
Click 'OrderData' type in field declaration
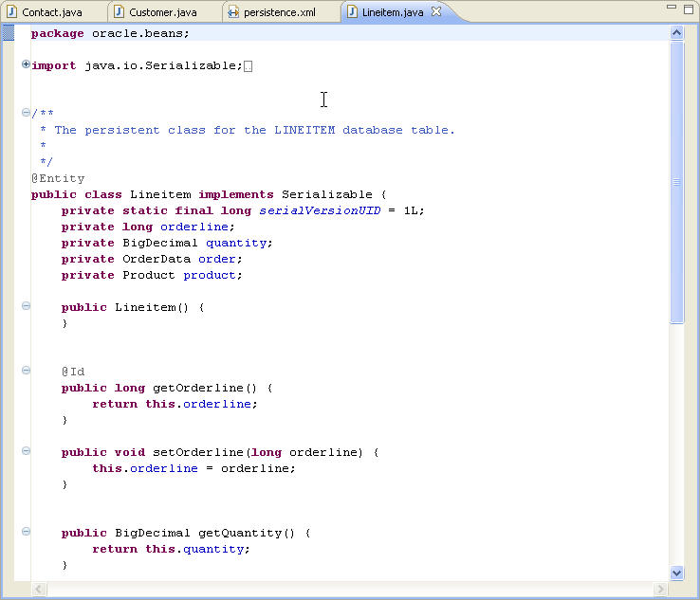tap(157, 259)
